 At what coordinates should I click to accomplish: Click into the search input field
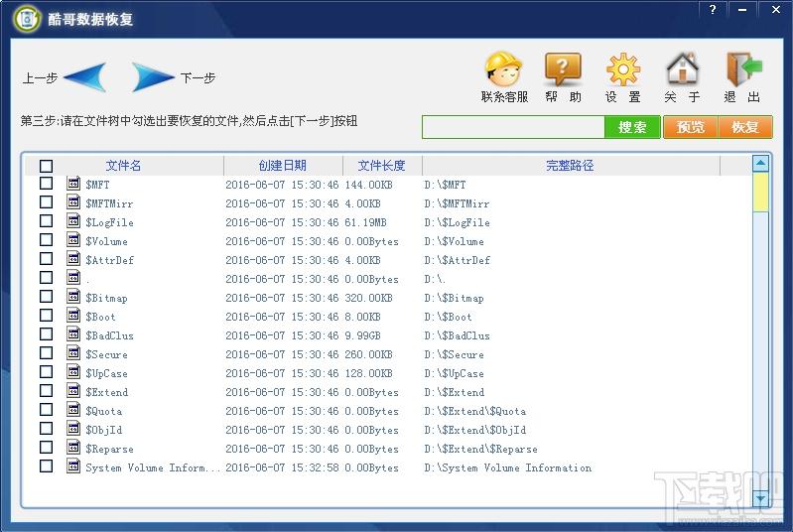[x=513, y=127]
